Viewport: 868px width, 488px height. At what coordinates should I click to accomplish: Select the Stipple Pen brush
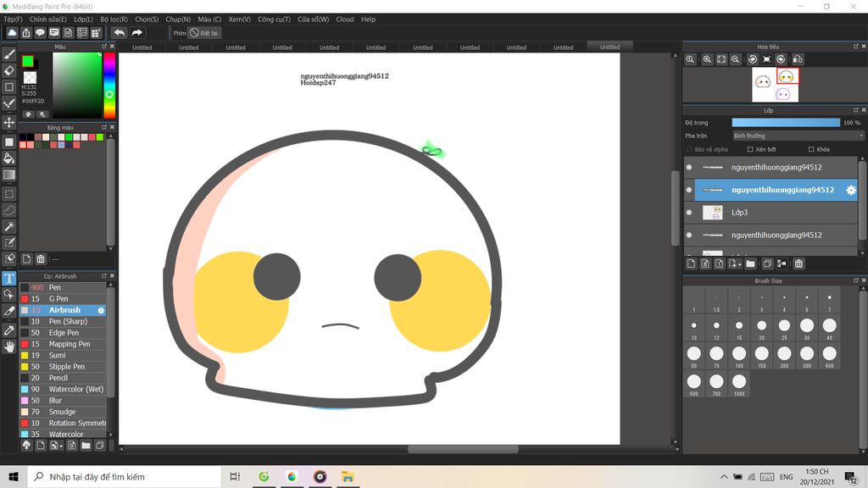[63, 367]
